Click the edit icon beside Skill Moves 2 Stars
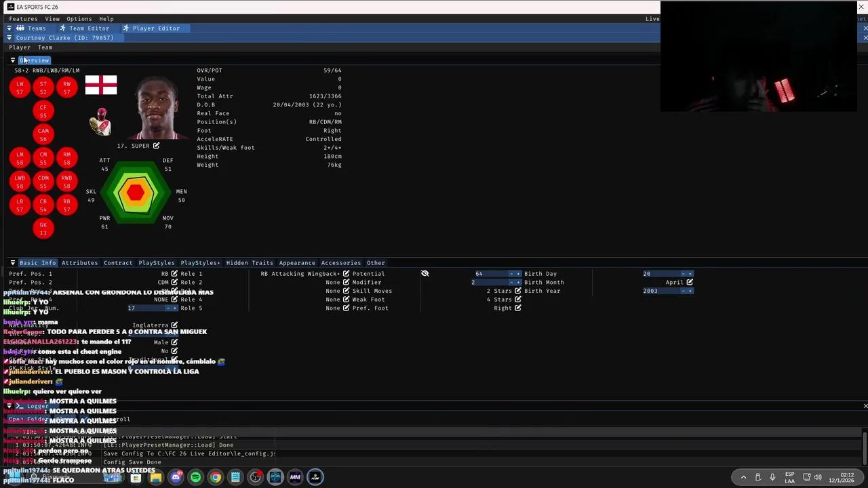Image resolution: width=868 pixels, height=488 pixels. click(x=517, y=291)
